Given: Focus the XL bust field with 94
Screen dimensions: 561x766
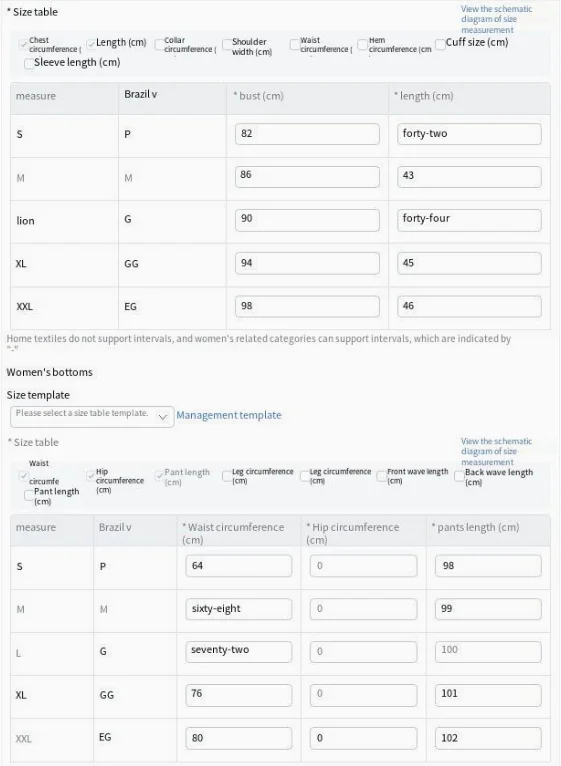Looking at the screenshot, I should pos(307,263).
